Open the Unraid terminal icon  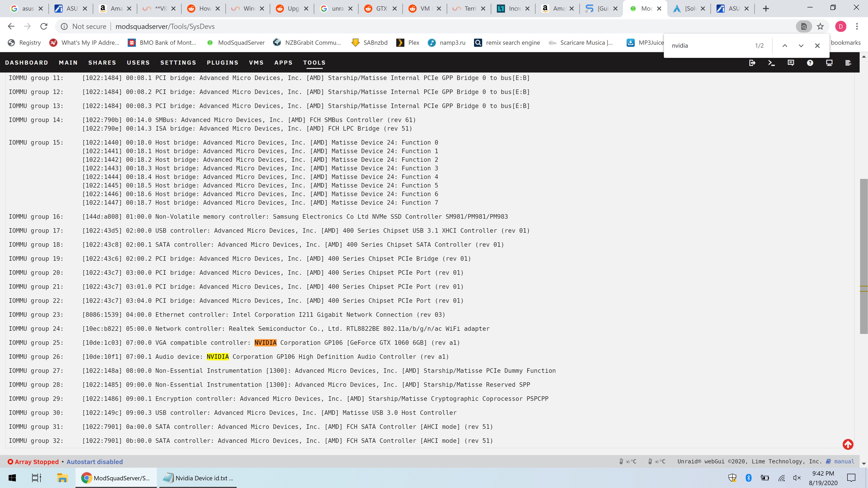[x=771, y=63]
